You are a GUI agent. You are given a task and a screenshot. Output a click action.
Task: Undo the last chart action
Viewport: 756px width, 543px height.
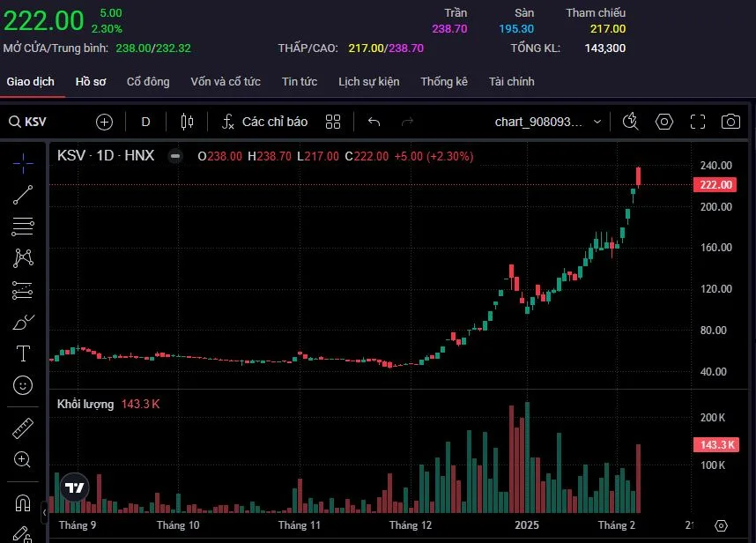click(374, 122)
